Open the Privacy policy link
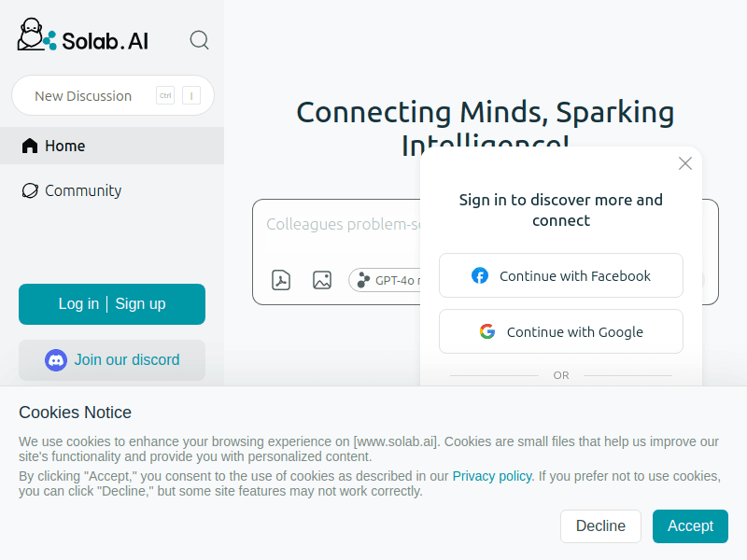The height and width of the screenshot is (560, 747). (x=492, y=476)
